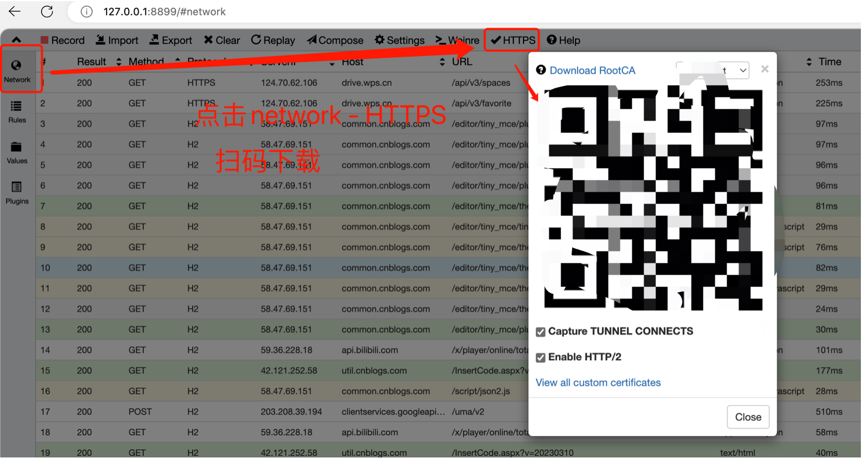This screenshot has width=868, height=461.
Task: Click the RootCA QR code image
Action: (x=653, y=197)
